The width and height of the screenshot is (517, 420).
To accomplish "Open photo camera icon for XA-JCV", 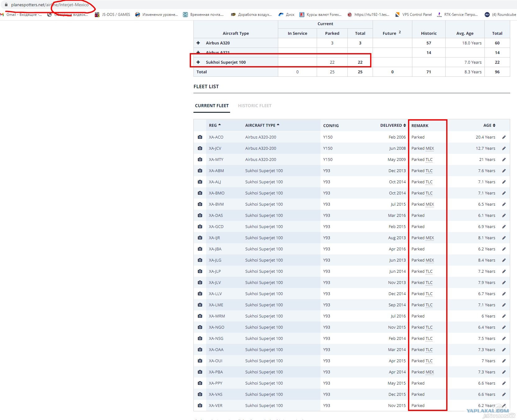I will (x=200, y=148).
